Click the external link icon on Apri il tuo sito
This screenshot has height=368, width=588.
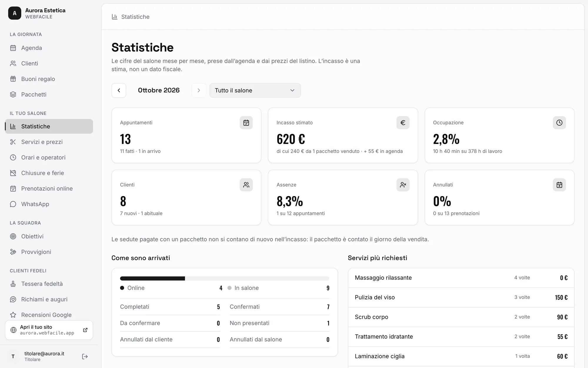click(x=85, y=330)
